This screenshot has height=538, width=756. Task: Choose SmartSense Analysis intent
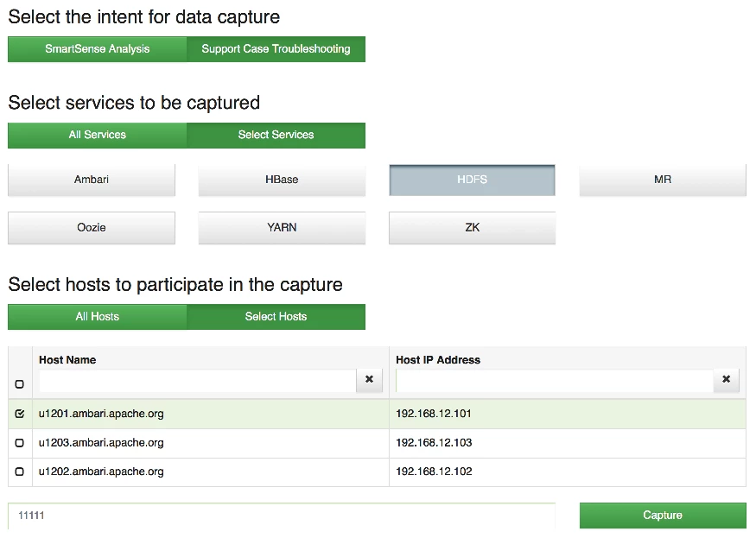click(x=98, y=49)
